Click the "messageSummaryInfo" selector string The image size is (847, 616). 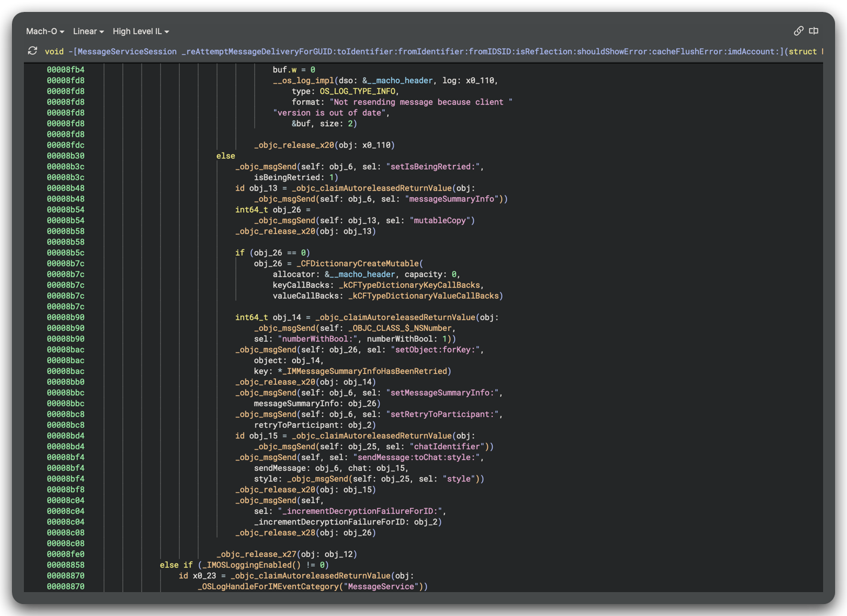pyautogui.click(x=452, y=199)
